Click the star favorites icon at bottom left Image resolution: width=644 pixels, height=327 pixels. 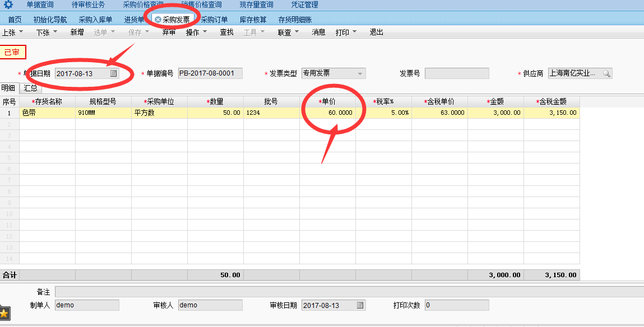pyautogui.click(x=4, y=313)
